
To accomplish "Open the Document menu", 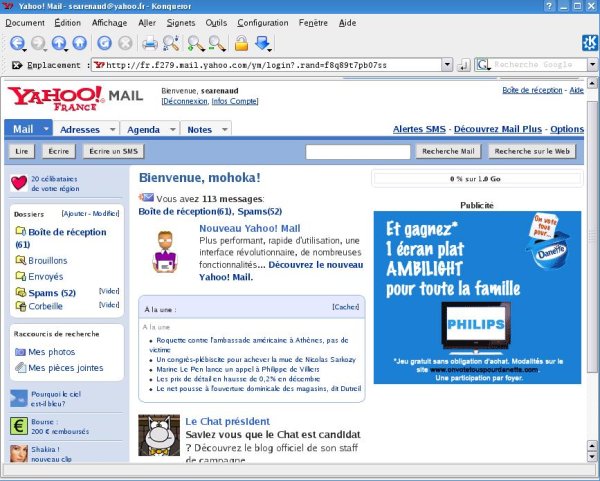I will click(25, 23).
